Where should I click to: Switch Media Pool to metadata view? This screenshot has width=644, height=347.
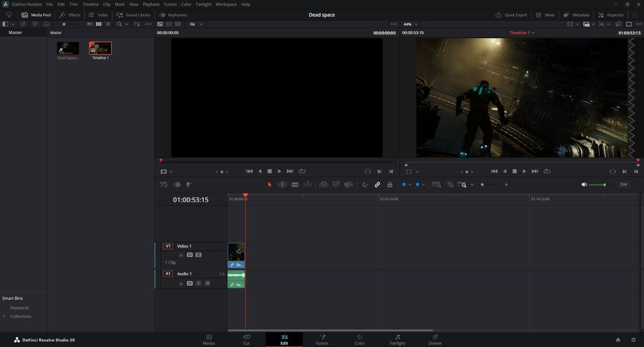tap(90, 24)
